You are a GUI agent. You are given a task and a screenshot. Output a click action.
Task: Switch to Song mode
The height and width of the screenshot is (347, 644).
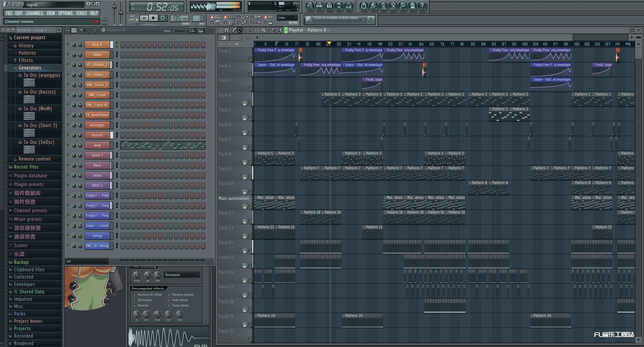click(x=137, y=19)
